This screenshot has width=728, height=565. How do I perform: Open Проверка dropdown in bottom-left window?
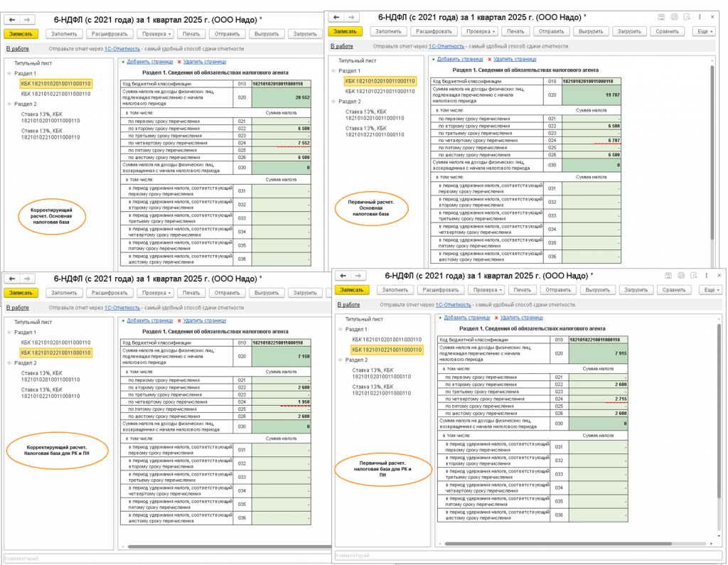coord(156,293)
